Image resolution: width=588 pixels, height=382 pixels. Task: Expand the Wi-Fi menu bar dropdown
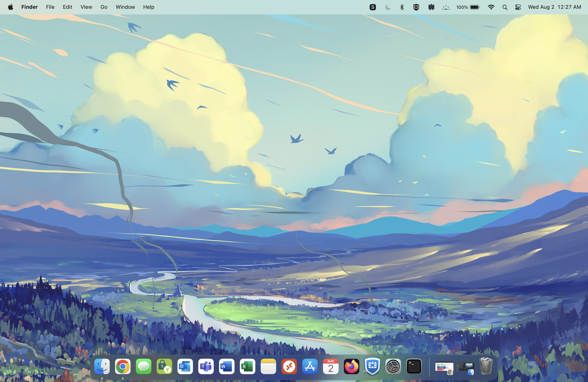pyautogui.click(x=491, y=7)
